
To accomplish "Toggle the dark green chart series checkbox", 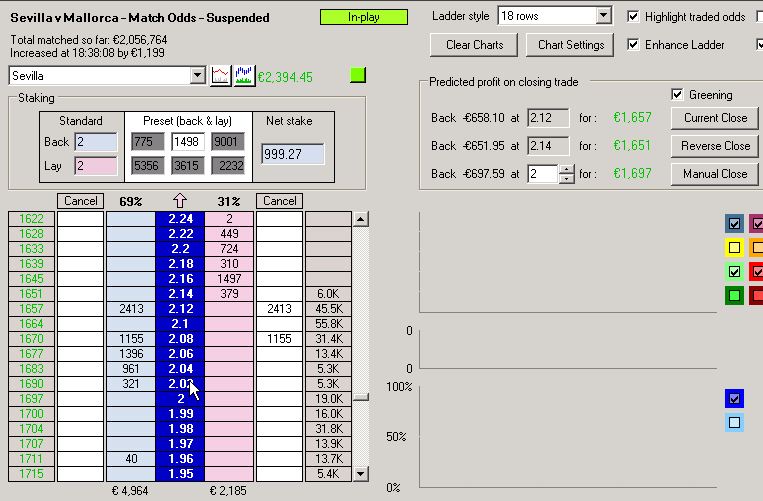I will 734,295.
